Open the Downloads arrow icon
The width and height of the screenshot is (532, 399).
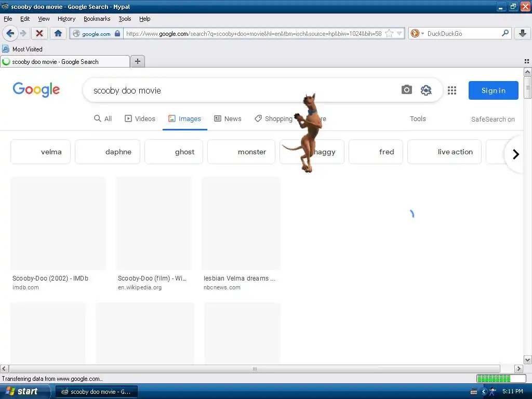point(523,33)
